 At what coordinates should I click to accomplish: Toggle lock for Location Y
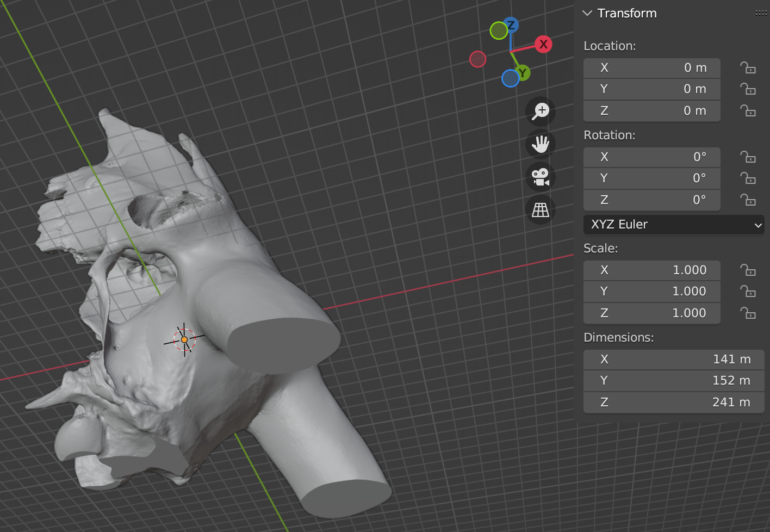click(748, 89)
